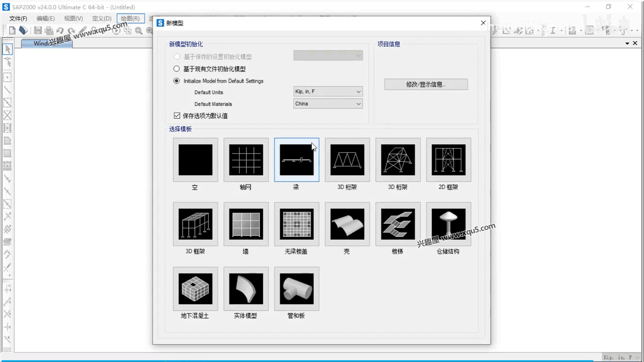This screenshot has height=362, width=644.
Task: Select Initialize Model from Default Settings radio
Action: (x=177, y=81)
